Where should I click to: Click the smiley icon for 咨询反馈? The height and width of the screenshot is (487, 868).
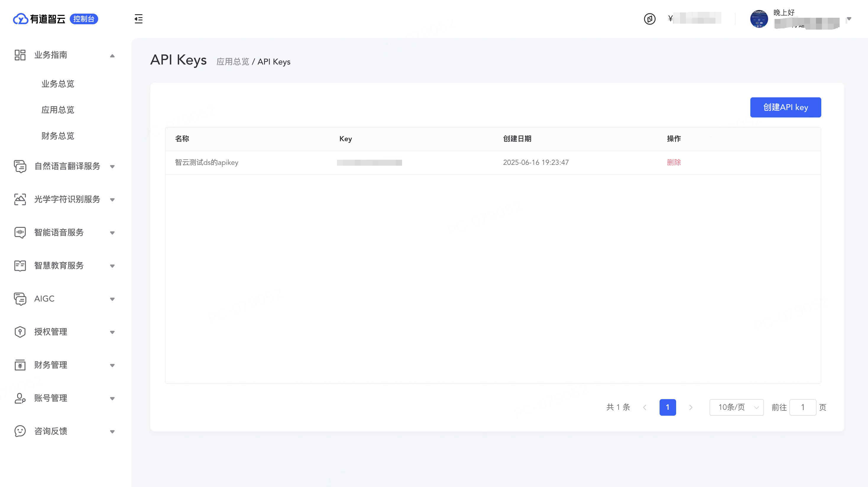tap(20, 431)
